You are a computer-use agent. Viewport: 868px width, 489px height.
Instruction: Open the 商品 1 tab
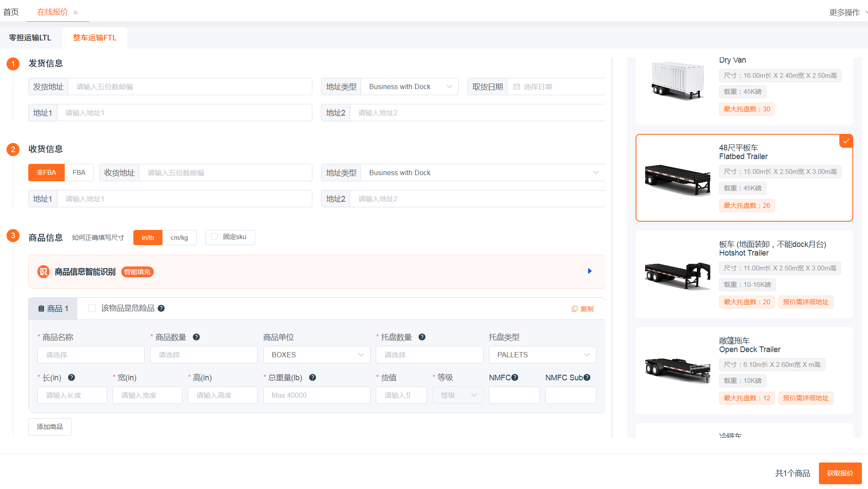(53, 309)
